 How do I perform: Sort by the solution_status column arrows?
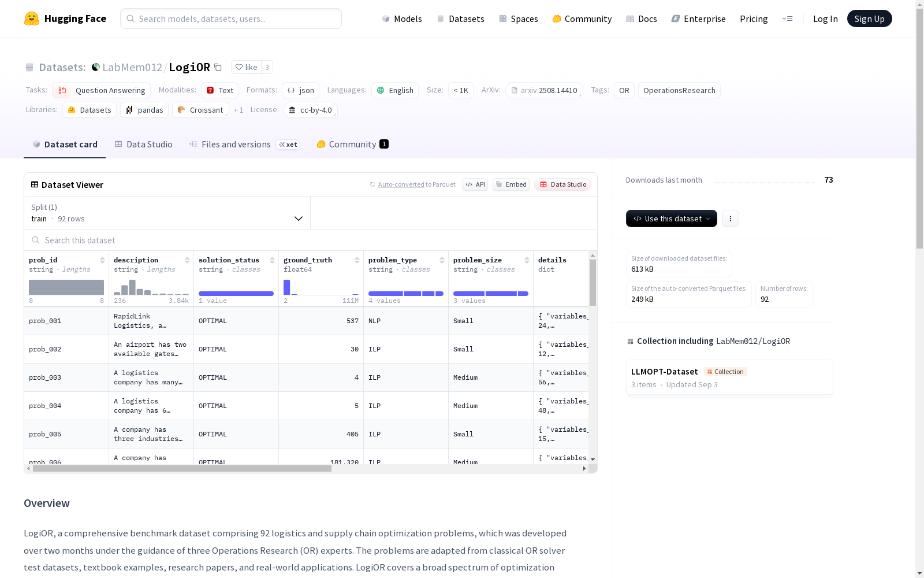point(272,260)
